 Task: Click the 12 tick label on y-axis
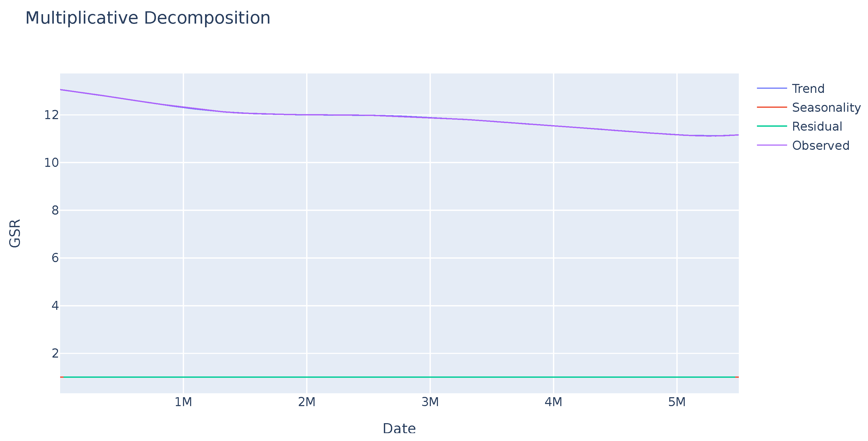(x=51, y=115)
